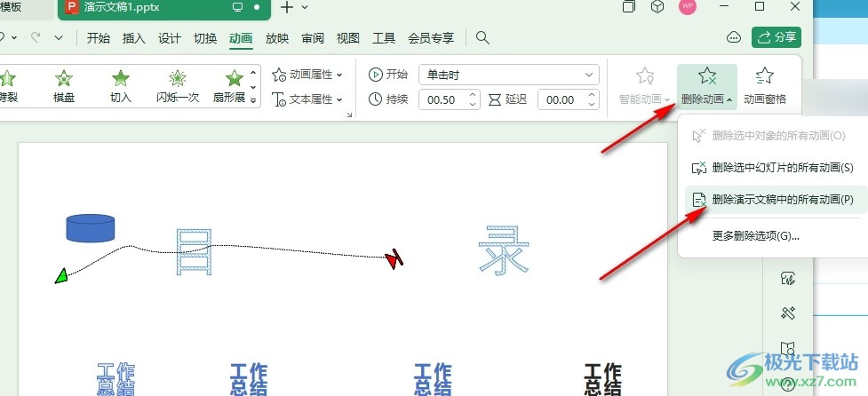Screen dimensions: 868x396
Task: Expand the quick access toolbar arrow
Action: 60,38
